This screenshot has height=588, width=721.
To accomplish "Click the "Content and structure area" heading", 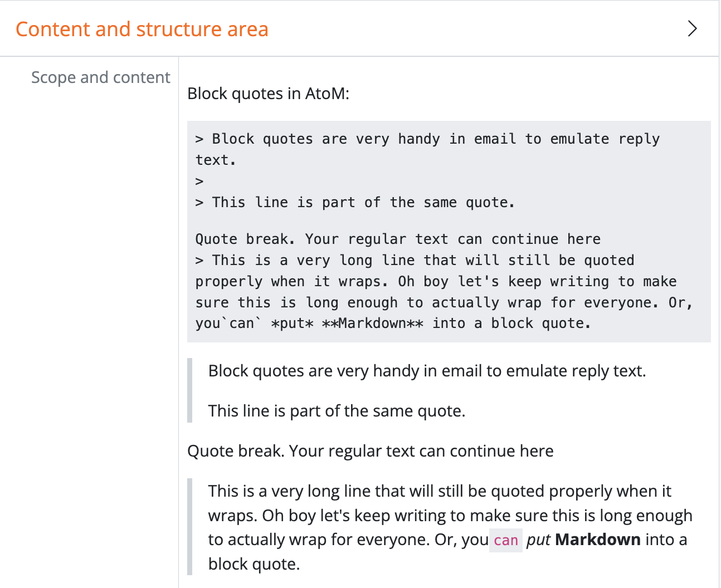I will (142, 29).
